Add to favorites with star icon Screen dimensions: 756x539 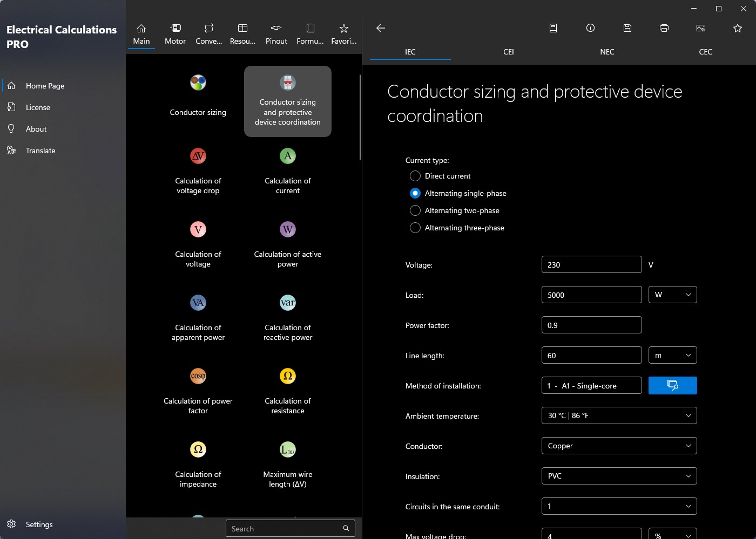click(x=738, y=28)
